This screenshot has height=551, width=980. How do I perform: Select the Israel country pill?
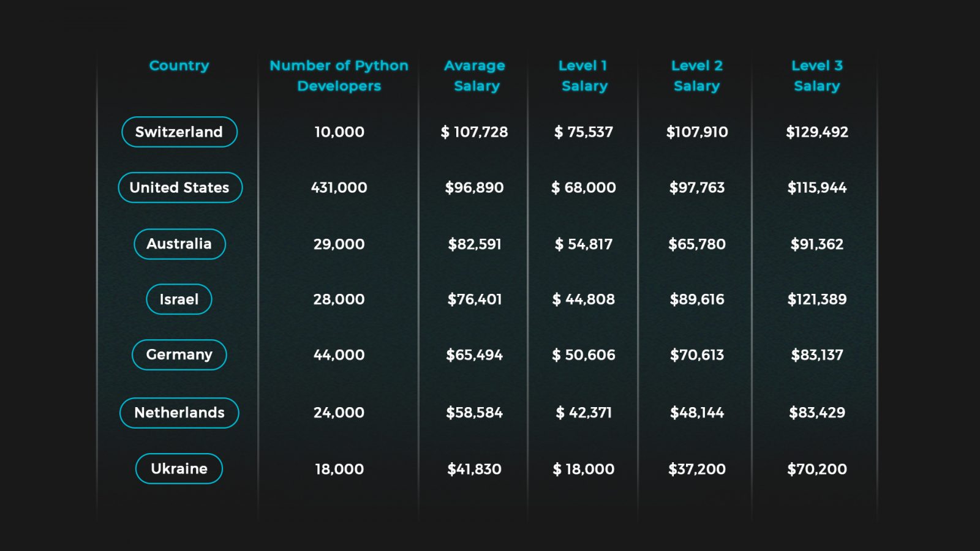point(179,299)
